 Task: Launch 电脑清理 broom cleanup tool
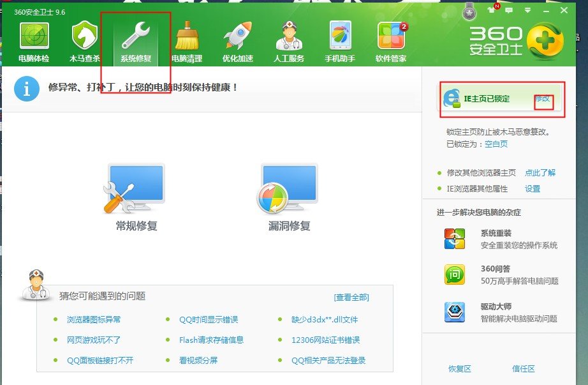pos(187,40)
